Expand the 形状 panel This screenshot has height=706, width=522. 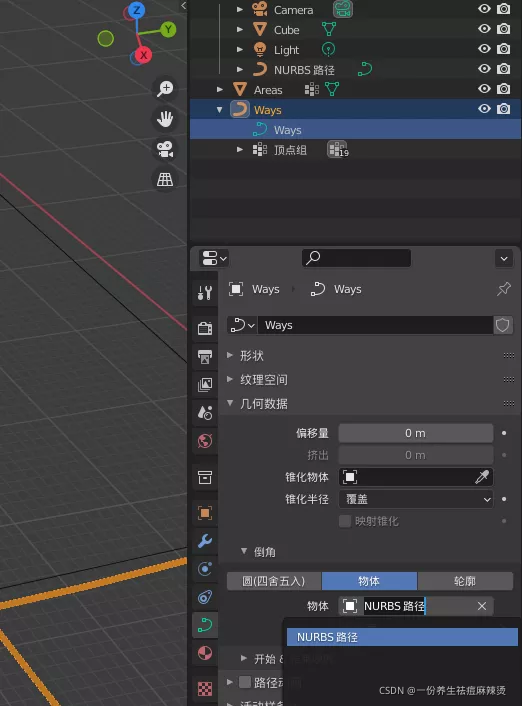[230, 355]
